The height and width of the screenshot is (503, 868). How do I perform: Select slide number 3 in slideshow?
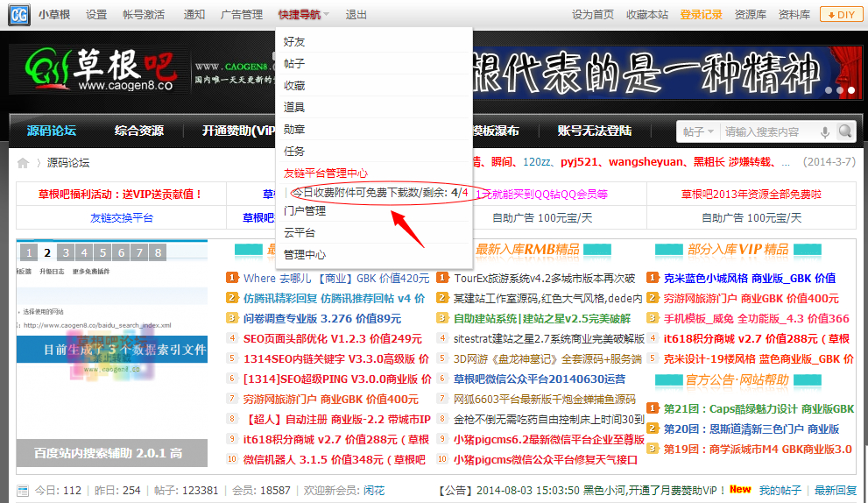tap(66, 252)
